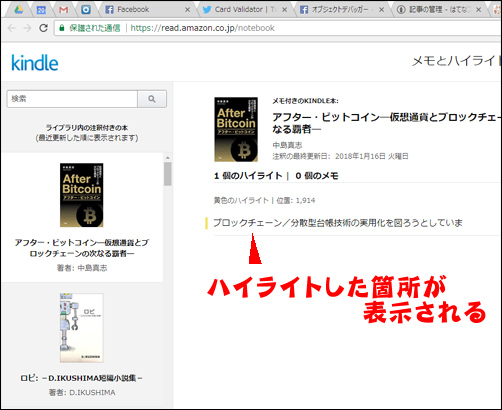Open sidebar title ロビ: －D.IKUSHIMA短編小説集－

[x=82, y=378]
